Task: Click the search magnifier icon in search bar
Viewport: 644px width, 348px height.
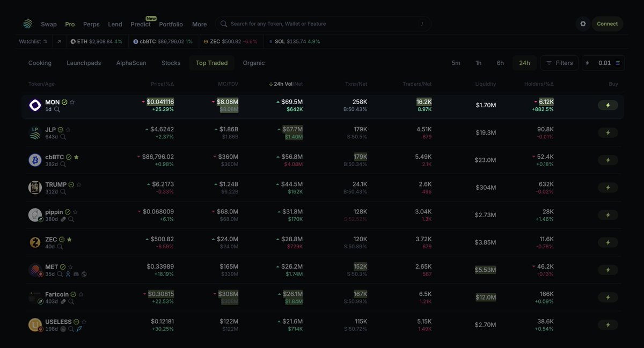Action: [x=224, y=24]
